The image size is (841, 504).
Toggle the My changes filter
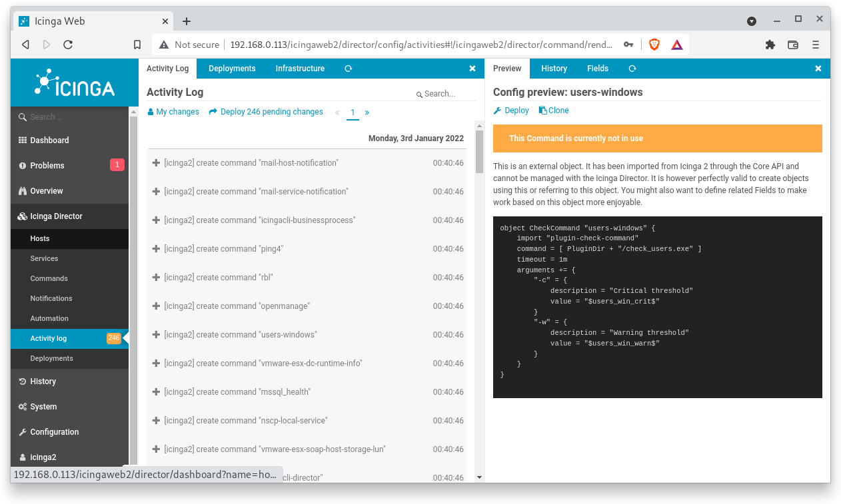pyautogui.click(x=173, y=111)
